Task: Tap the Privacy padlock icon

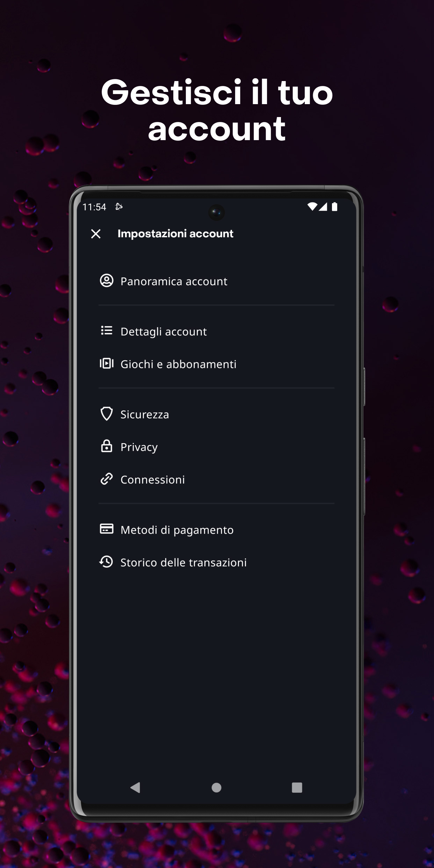Action: [107, 446]
